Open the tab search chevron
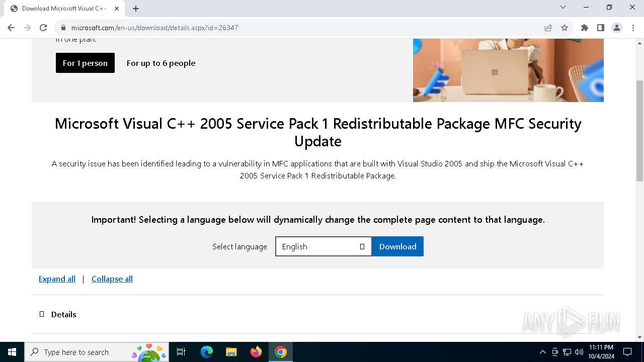This screenshot has height=362, width=644. pyautogui.click(x=563, y=7)
